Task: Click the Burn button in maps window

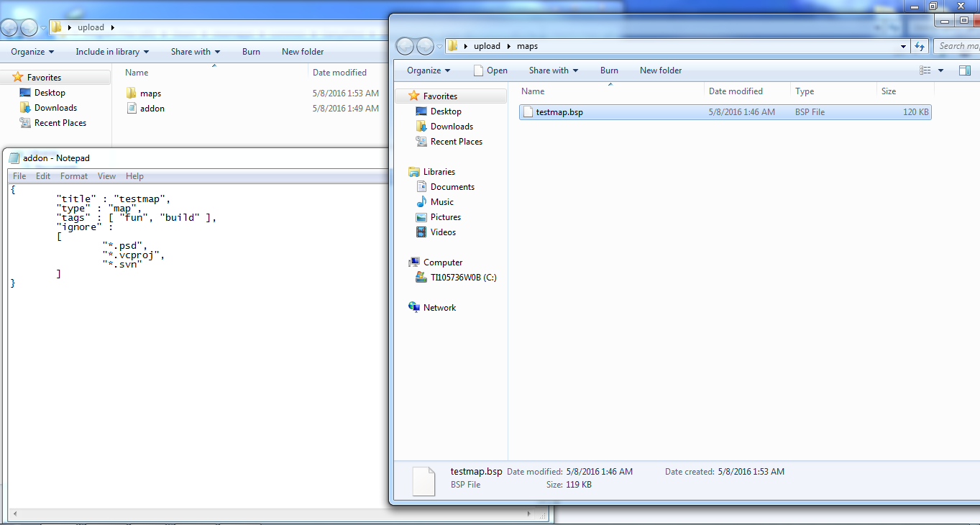Action: (609, 70)
